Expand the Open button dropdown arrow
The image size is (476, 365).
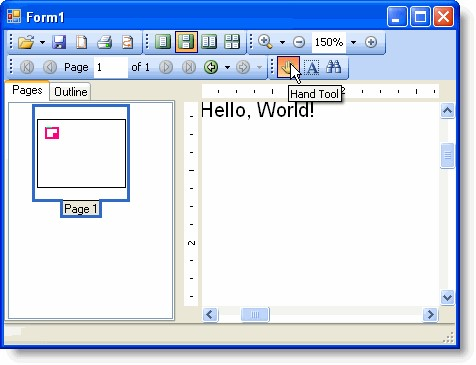point(42,42)
